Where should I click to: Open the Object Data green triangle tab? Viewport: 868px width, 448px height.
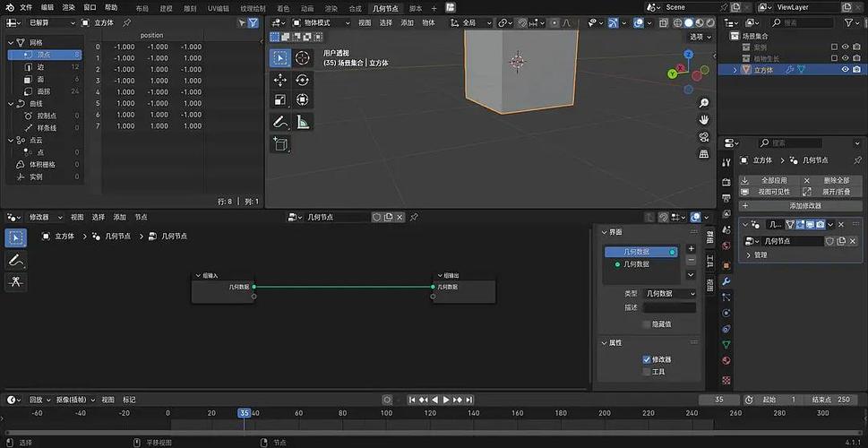pyautogui.click(x=726, y=344)
